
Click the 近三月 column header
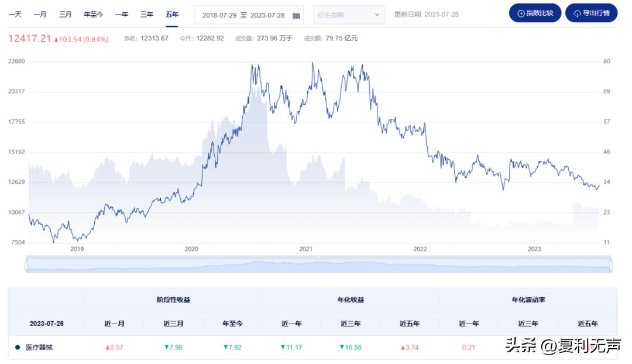point(173,324)
